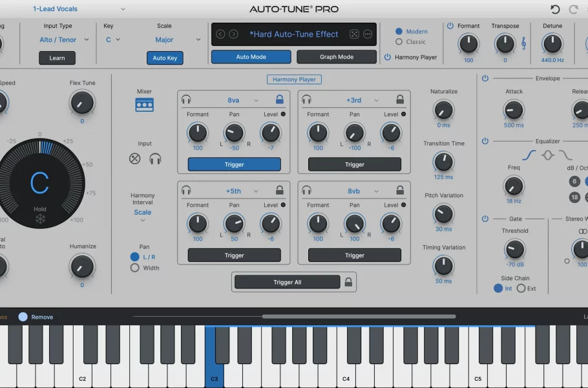Solo the 8vb voice headphones icon
Image resolution: width=588 pixels, height=388 pixels.
pos(306,190)
